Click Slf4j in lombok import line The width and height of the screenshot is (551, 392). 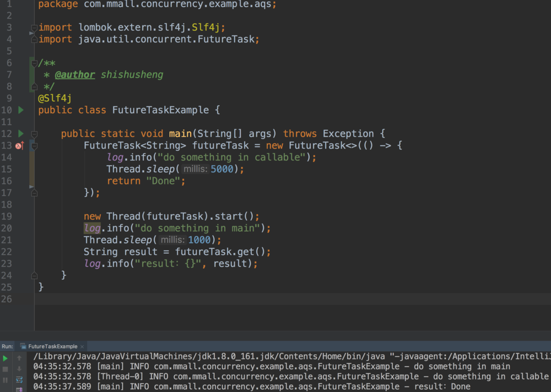tap(206, 28)
